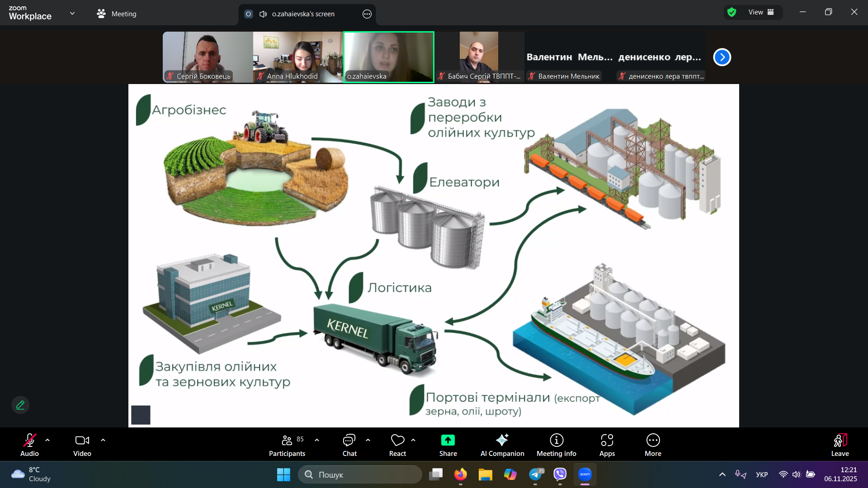
Task: Unmute microphone with Audio button
Action: (29, 445)
